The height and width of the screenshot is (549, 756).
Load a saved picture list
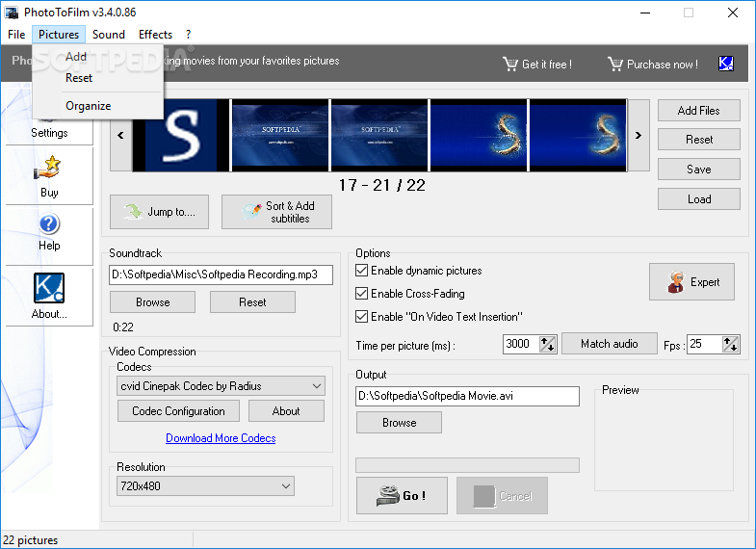point(698,199)
